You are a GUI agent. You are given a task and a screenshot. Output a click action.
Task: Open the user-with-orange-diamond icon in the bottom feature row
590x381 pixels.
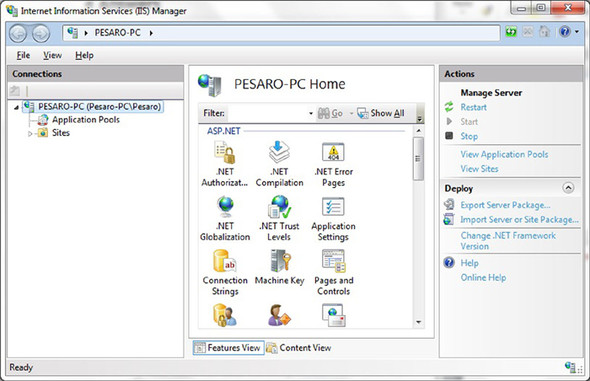tap(279, 315)
